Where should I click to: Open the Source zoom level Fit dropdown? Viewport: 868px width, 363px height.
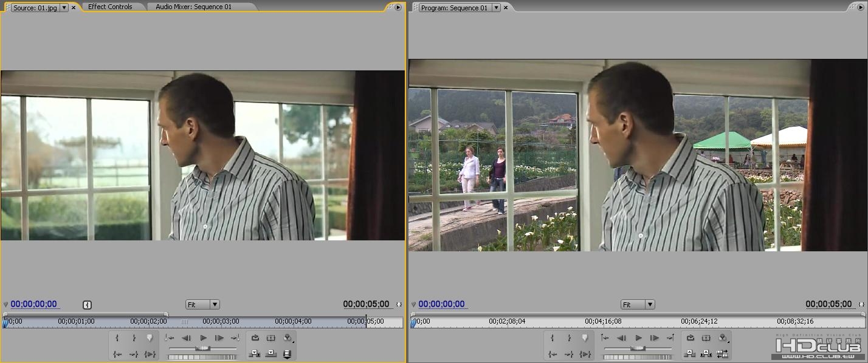click(202, 305)
